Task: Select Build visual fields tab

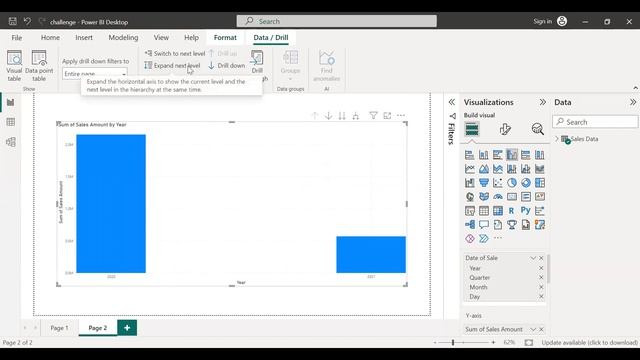Action: 472,129
